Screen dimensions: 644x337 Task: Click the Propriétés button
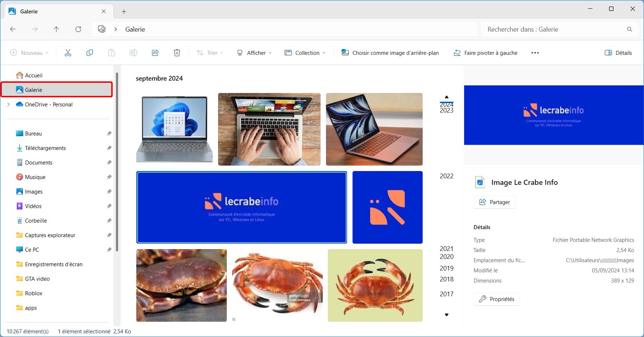point(497,299)
